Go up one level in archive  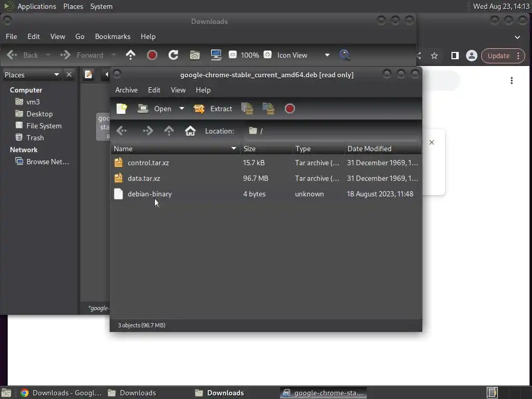click(x=169, y=131)
